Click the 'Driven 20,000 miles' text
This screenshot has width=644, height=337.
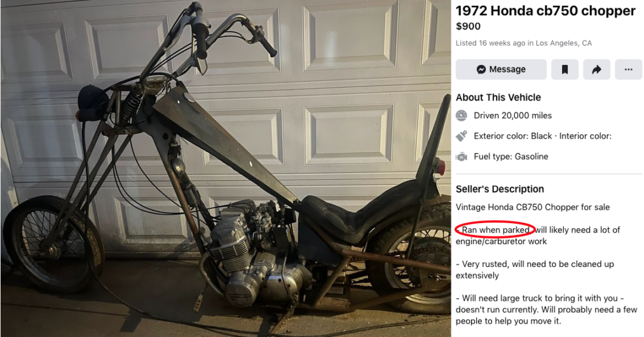point(512,116)
